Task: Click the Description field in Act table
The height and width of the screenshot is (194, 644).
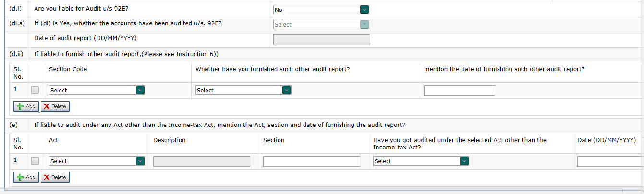Action: pos(201,161)
